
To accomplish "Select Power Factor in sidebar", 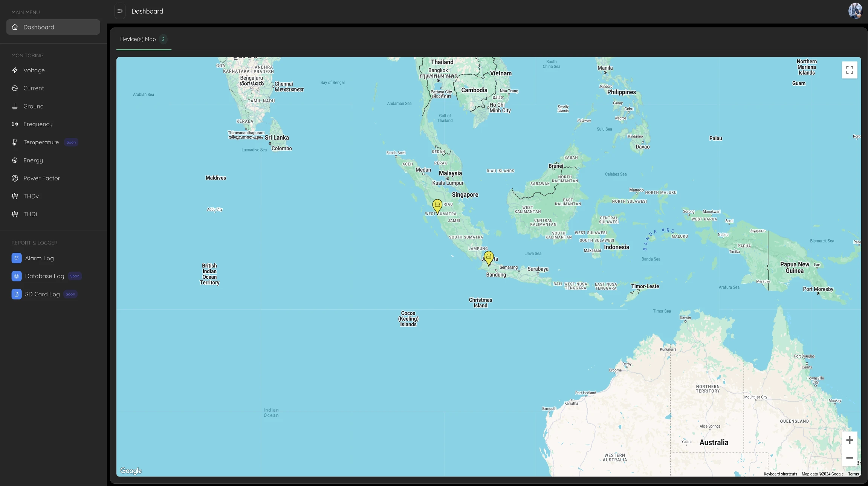I will (x=41, y=178).
